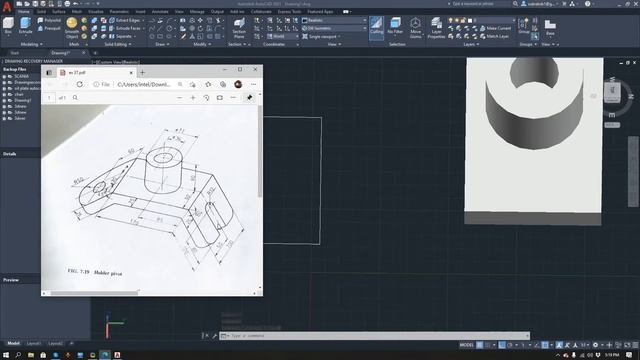640x360 pixels.
Task: Open the Annotate ribbon tab
Action: [160, 11]
